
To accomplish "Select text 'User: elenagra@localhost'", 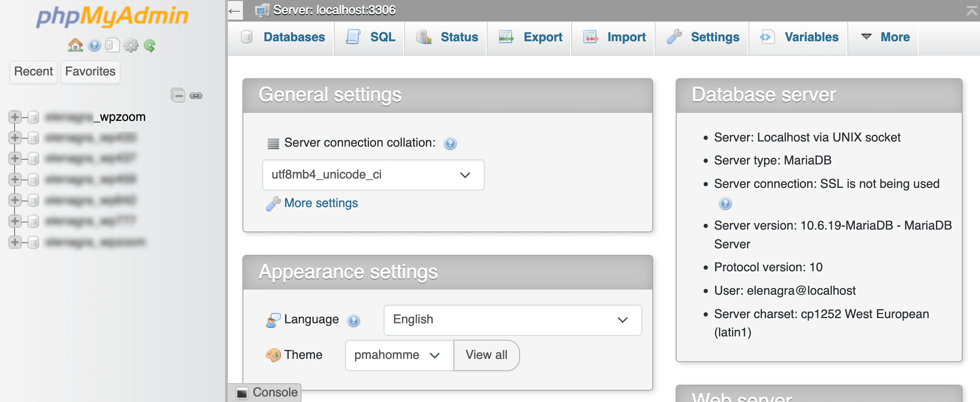I will click(785, 290).
